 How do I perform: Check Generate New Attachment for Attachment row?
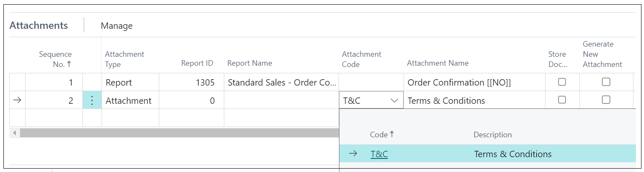[x=606, y=100]
